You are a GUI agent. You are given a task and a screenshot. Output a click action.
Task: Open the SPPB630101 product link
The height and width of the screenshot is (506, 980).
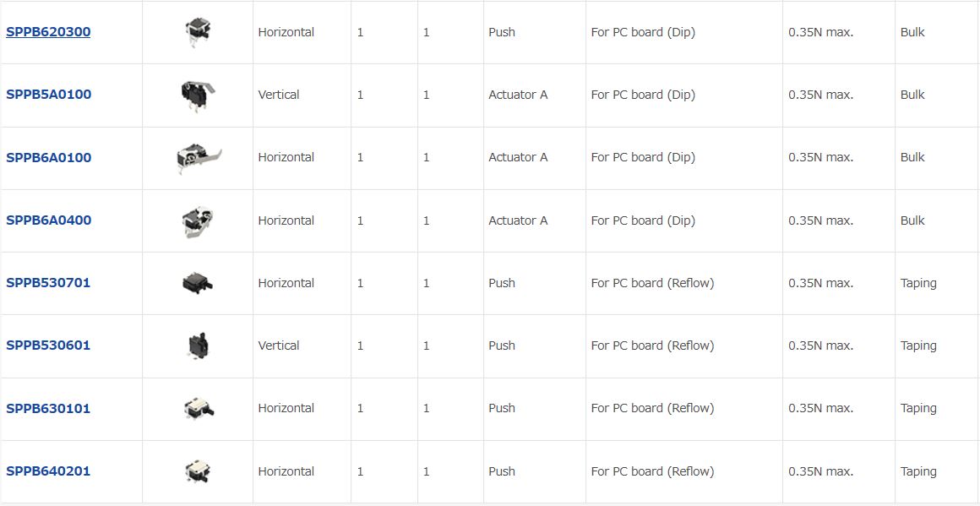(48, 409)
